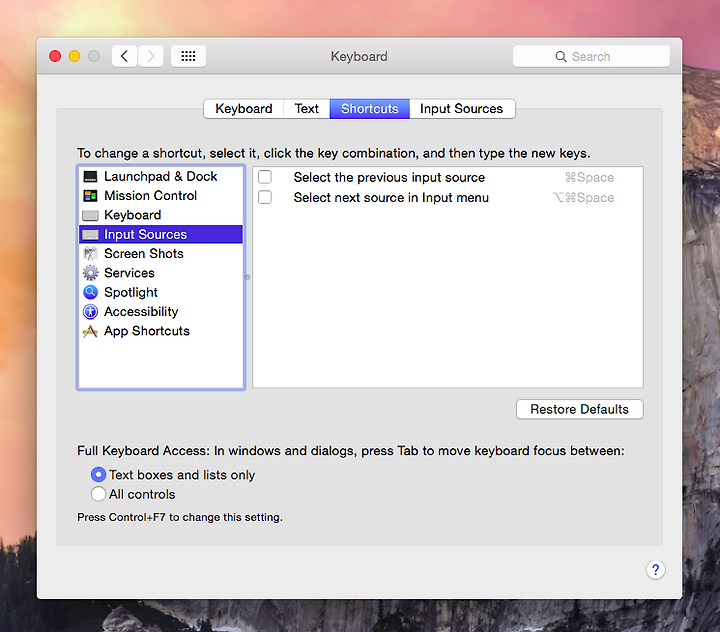Select 'Text boxes and lists only' radio button

[x=98, y=474]
